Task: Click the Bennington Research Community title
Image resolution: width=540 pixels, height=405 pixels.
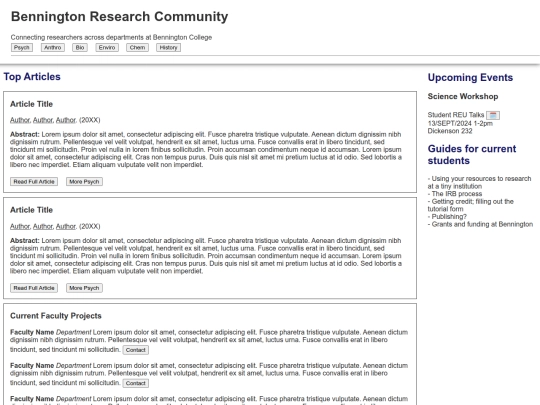Action: point(120,17)
